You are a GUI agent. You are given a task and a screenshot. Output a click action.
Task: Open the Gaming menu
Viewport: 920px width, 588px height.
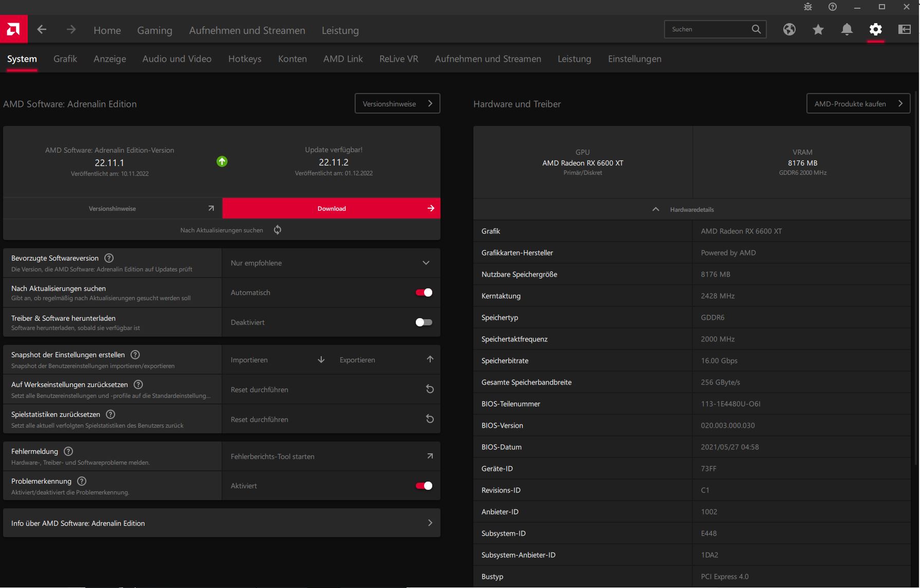(x=155, y=30)
